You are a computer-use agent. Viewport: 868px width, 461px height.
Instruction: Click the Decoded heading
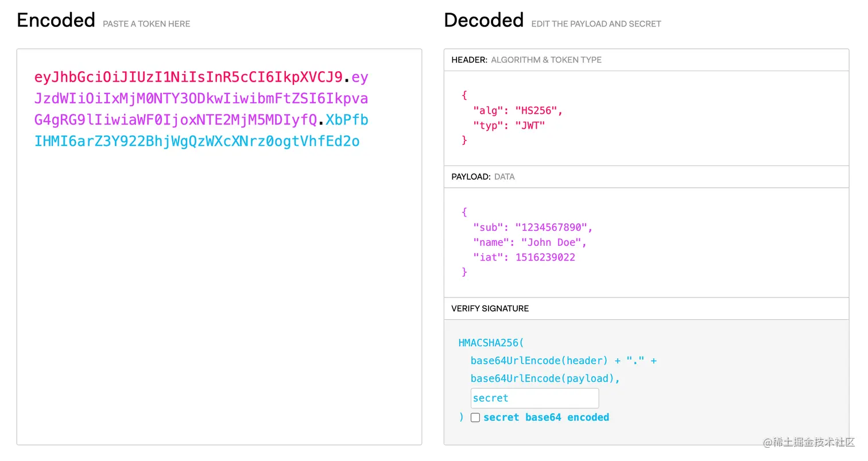483,21
